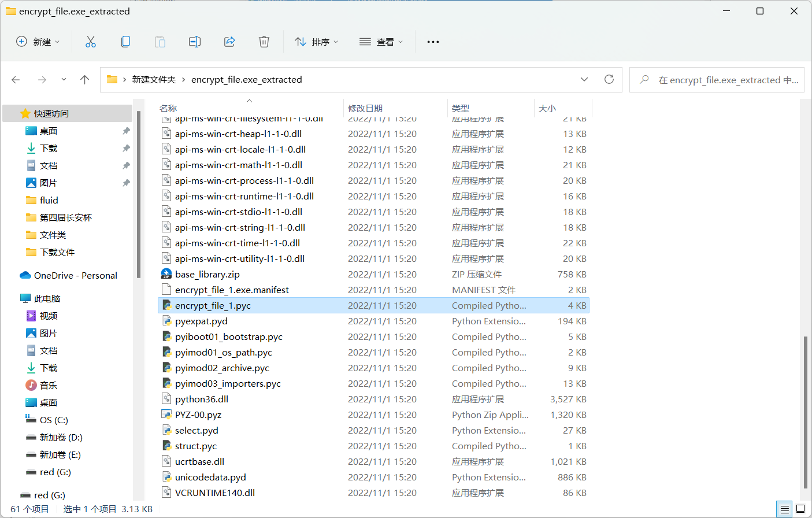
Task: Open the 排序 sort dropdown
Action: pos(316,42)
